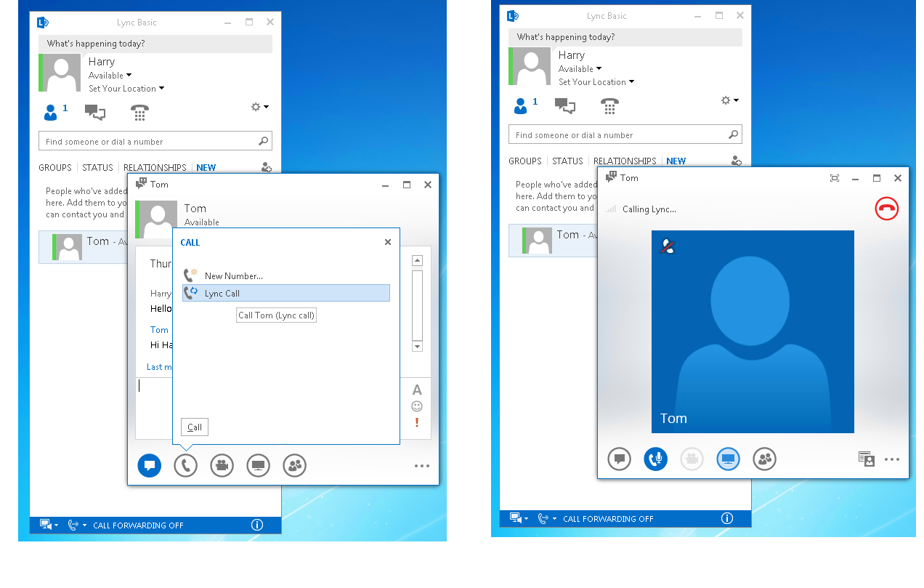Toggle the microphone mute button in the call window
The width and height of the screenshot is (924, 588).
coord(656,459)
